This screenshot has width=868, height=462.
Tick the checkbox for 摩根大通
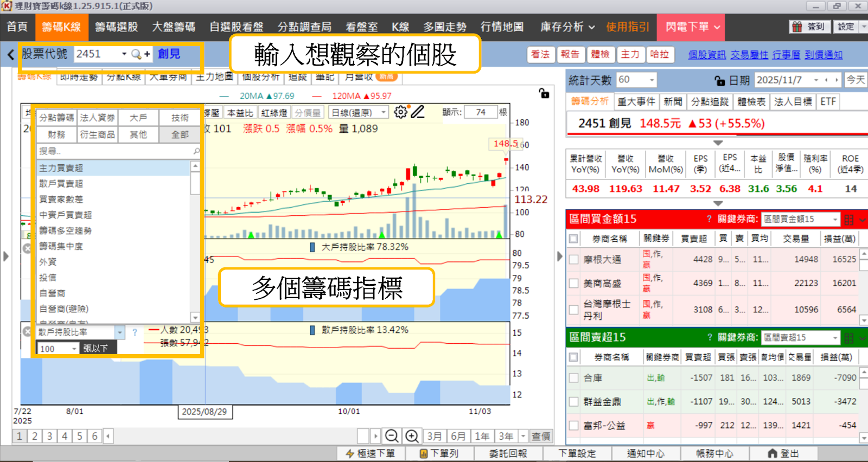click(x=573, y=259)
